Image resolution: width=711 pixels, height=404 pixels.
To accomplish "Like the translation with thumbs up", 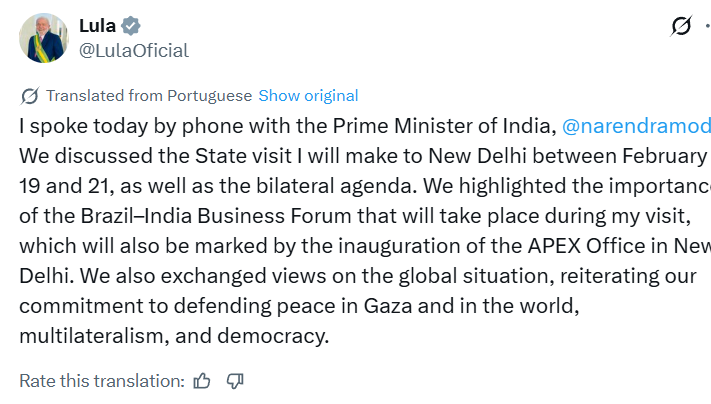I will 203,380.
